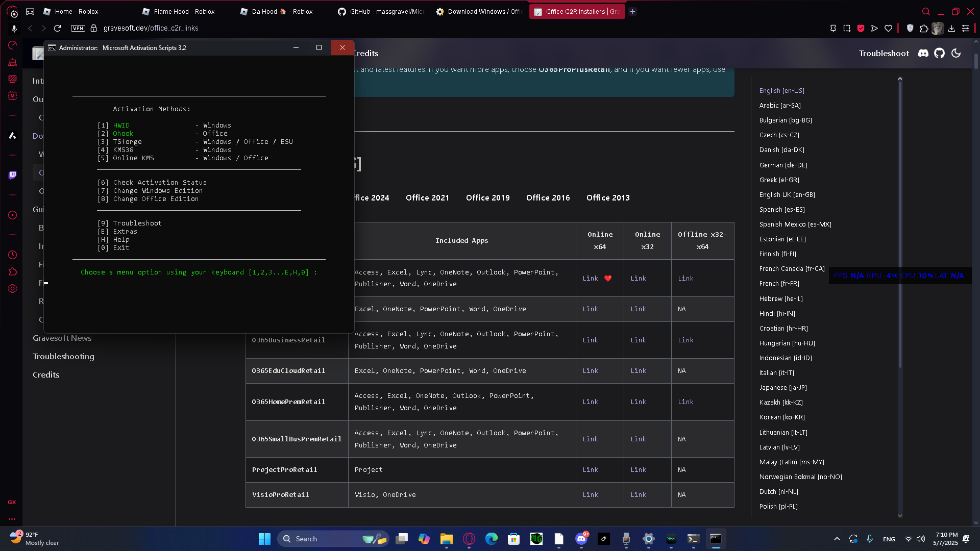Open History clock icon in sidebar

tap(13, 255)
